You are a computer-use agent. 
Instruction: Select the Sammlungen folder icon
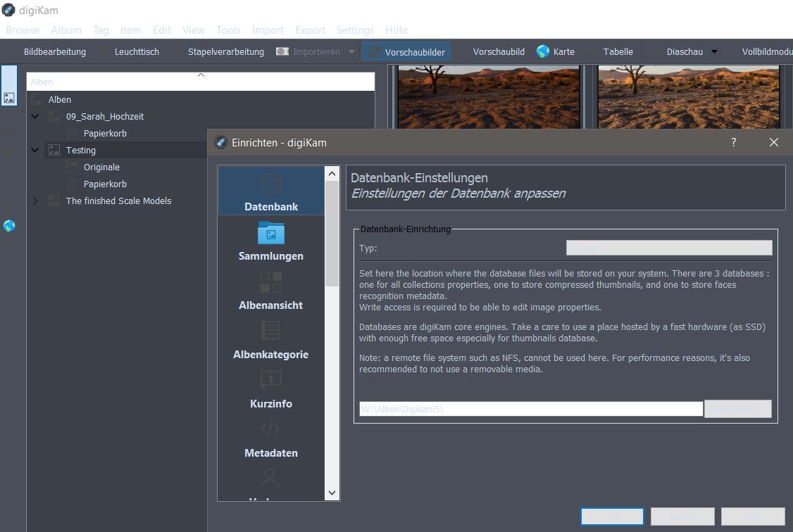pyautogui.click(x=271, y=234)
